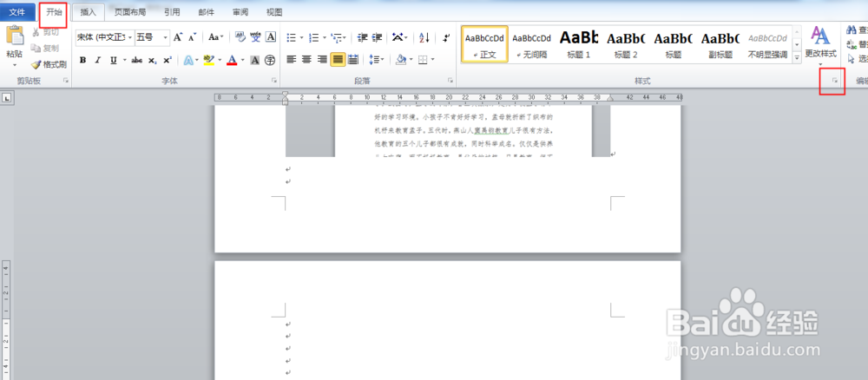Image resolution: width=868 pixels, height=380 pixels.
Task: Apply a bullet list with the bullets icon
Action: click(291, 37)
